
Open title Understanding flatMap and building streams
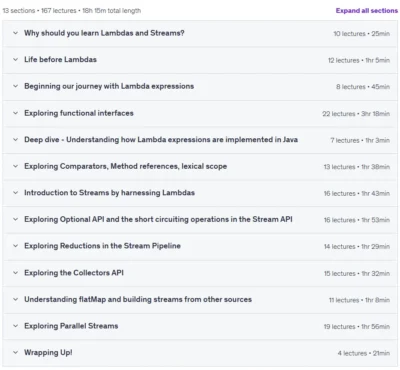[x=138, y=299]
